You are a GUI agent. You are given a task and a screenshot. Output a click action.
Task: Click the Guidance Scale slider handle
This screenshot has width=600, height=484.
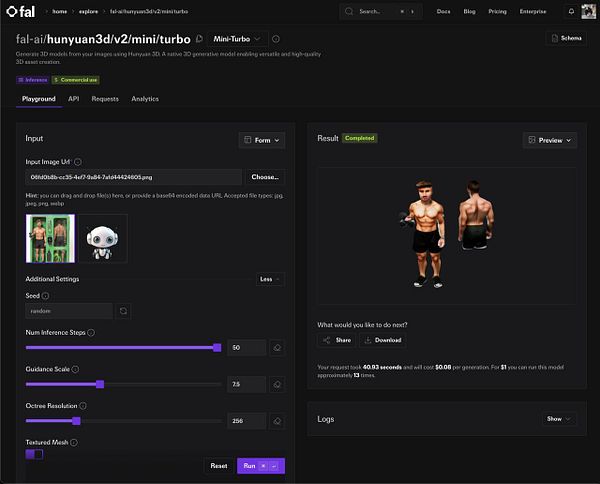[100, 384]
